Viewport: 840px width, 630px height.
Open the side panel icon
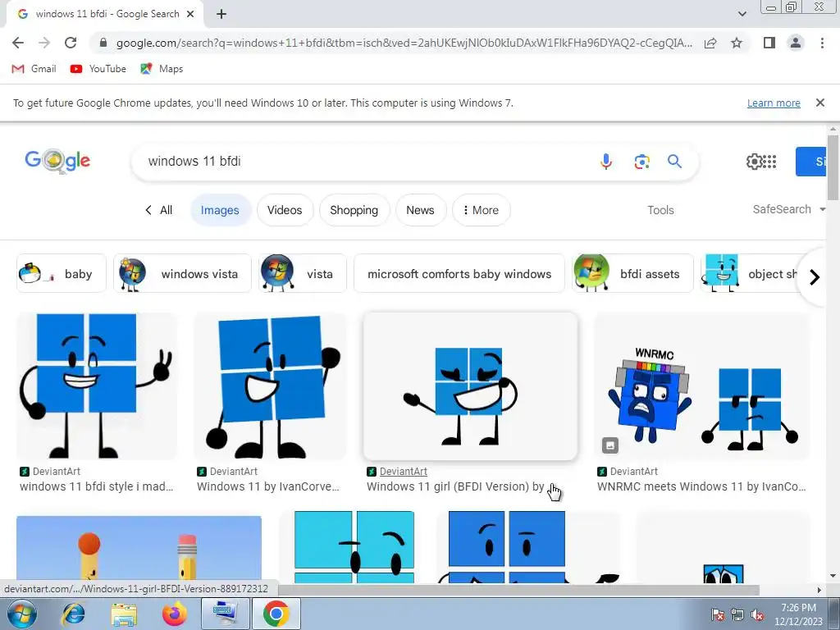click(x=769, y=43)
